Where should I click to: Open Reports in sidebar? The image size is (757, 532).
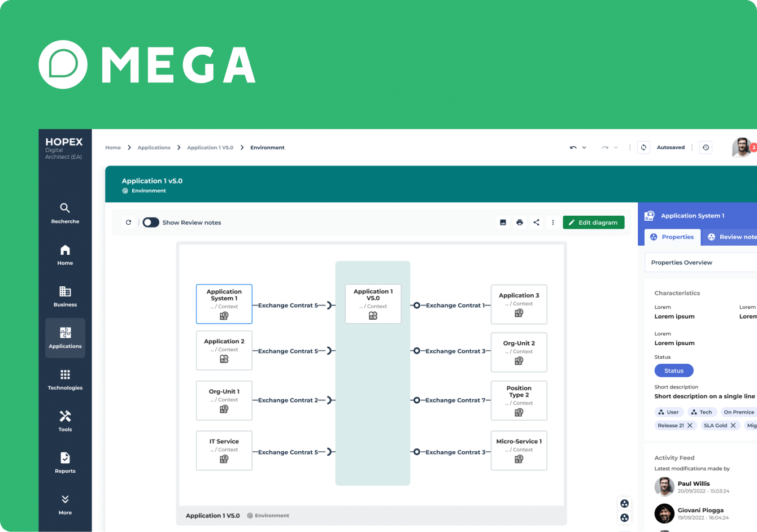(65, 463)
